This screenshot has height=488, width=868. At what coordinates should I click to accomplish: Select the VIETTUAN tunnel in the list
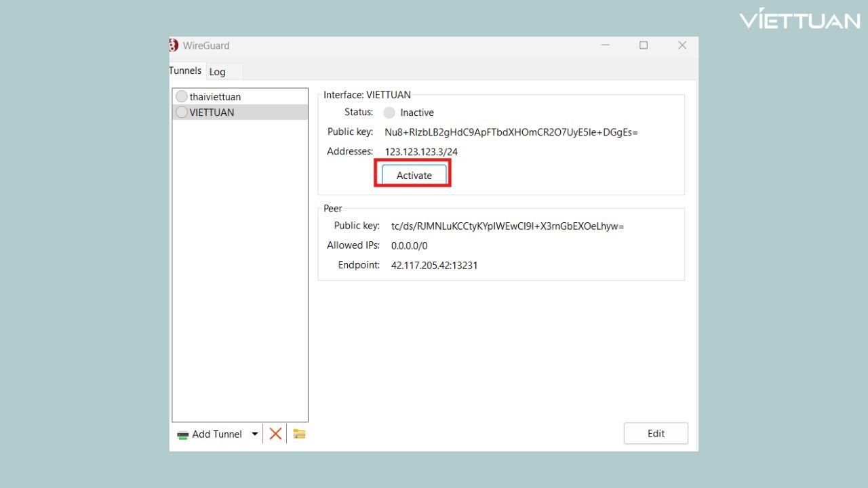[212, 113]
